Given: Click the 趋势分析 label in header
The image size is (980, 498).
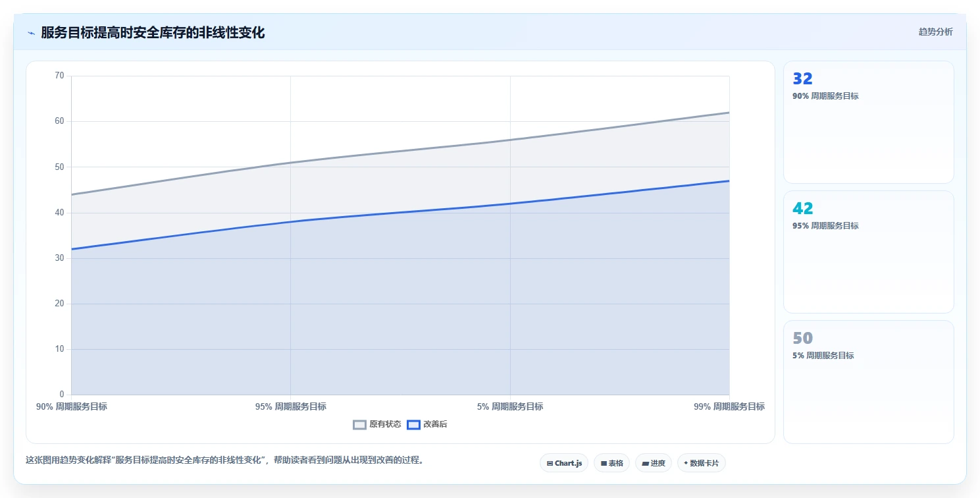Looking at the screenshot, I should (x=935, y=32).
